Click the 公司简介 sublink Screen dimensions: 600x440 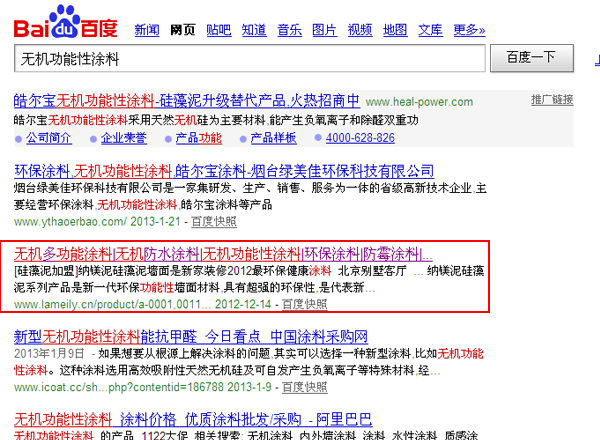48,138
